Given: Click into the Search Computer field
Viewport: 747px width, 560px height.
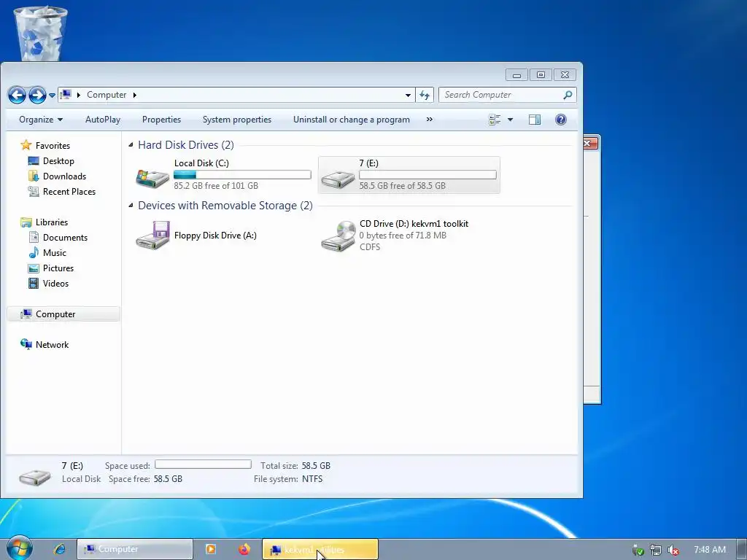Looking at the screenshot, I should point(500,95).
